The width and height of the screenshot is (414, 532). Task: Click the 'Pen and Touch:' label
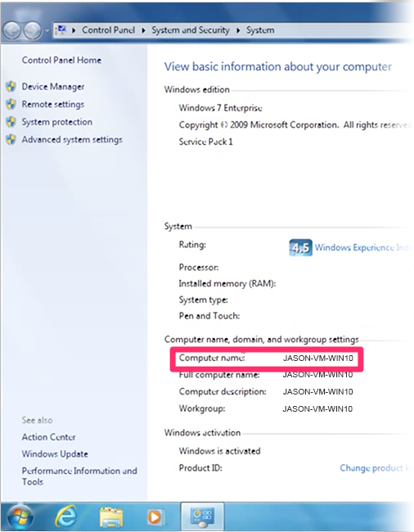[x=209, y=316]
